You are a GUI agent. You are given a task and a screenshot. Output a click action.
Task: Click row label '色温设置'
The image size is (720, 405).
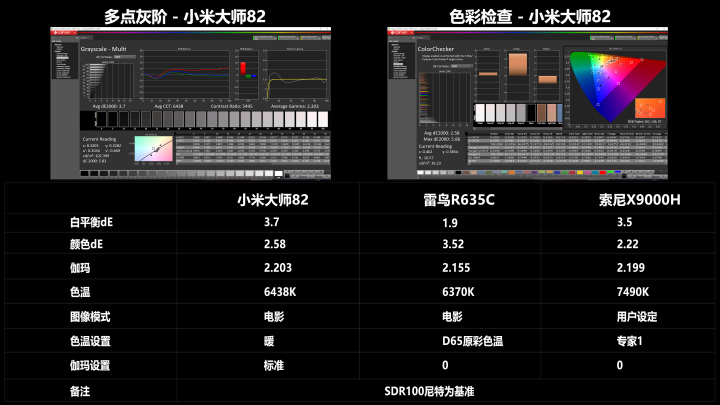tap(90, 341)
